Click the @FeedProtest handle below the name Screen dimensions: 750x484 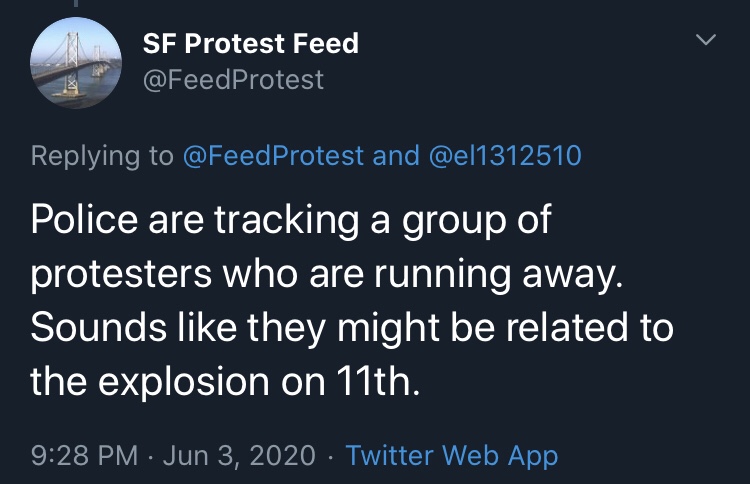point(234,79)
